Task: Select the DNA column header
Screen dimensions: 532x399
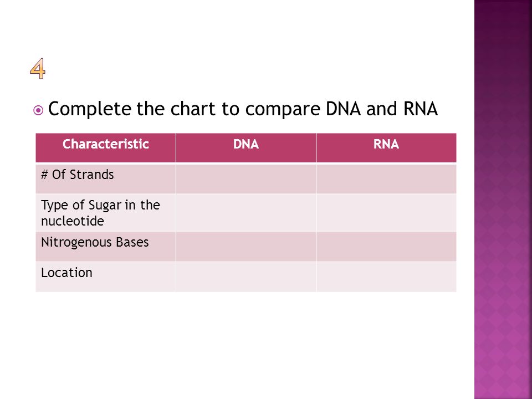Action: 246,148
